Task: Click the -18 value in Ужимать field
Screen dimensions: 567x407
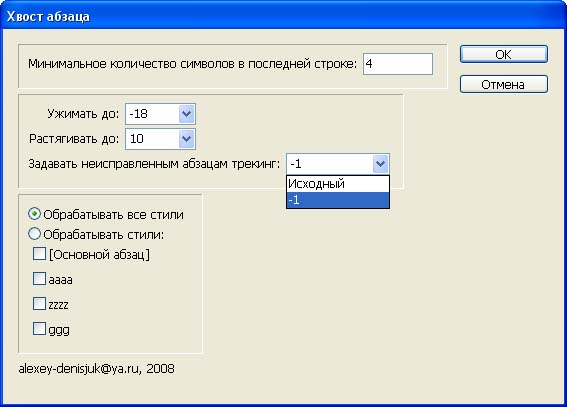Action: (x=138, y=114)
